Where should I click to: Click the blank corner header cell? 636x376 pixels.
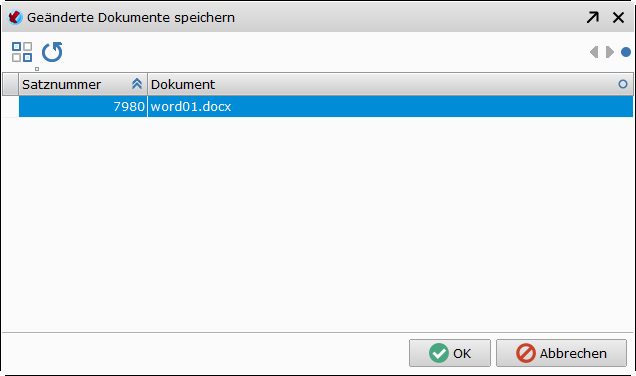(11, 84)
